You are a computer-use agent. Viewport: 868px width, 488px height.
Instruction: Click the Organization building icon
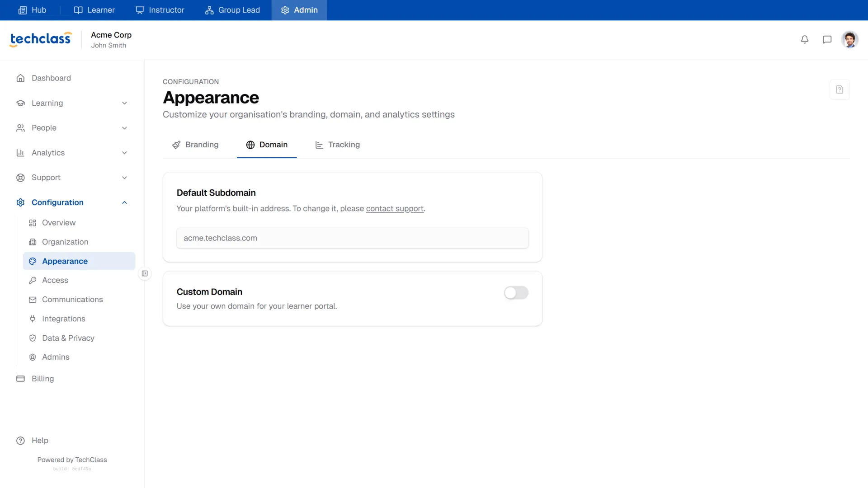click(33, 242)
